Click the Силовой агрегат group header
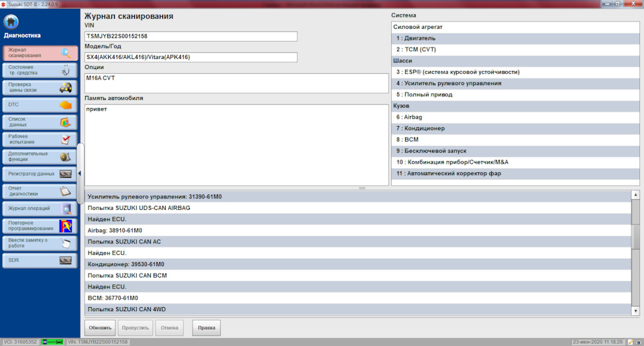Viewport: 644px width, 346px height. click(515, 27)
